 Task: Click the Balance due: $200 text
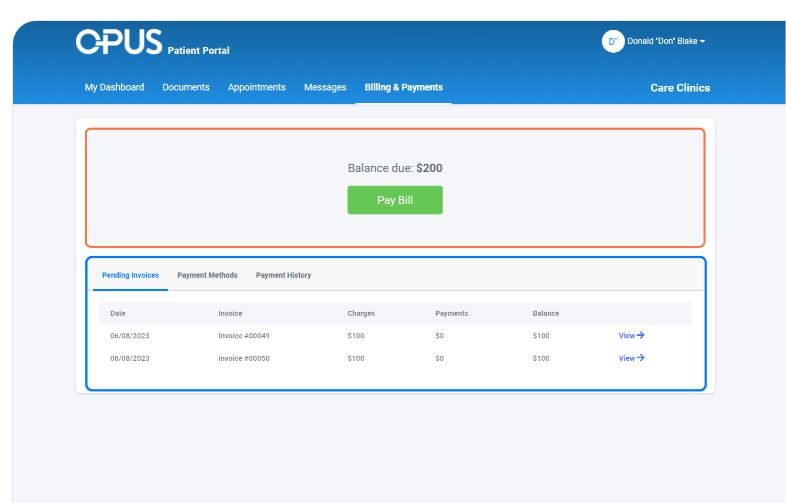[x=395, y=168]
